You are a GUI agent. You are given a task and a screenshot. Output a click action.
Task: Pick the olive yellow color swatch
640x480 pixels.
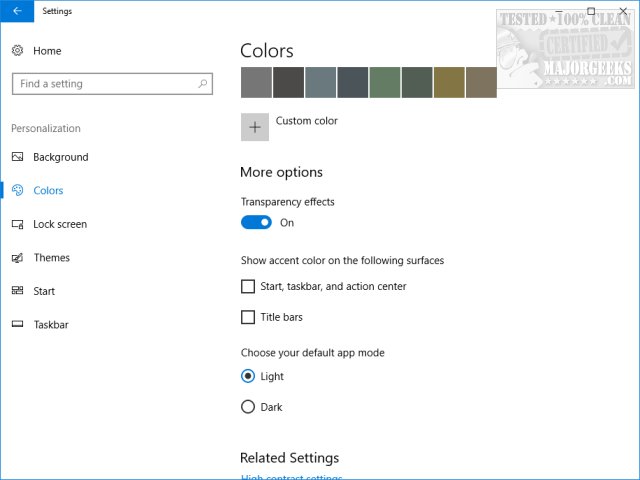pyautogui.click(x=449, y=82)
